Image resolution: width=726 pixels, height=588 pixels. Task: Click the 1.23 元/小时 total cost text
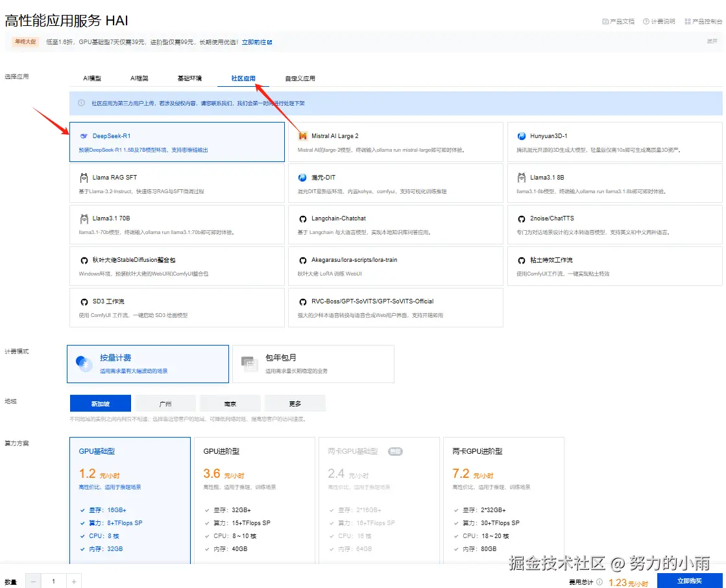pos(628,582)
